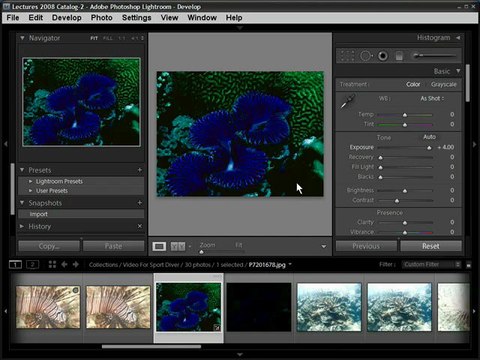Open grid view icon in filmstrip bar
Image resolution: width=480 pixels, height=360 pixels.
[52, 264]
